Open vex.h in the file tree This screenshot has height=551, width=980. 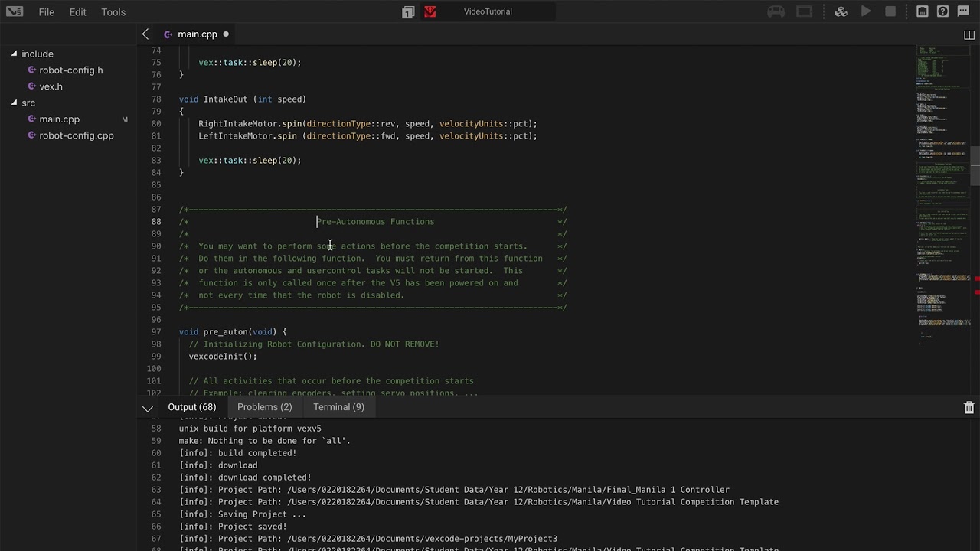[51, 86]
